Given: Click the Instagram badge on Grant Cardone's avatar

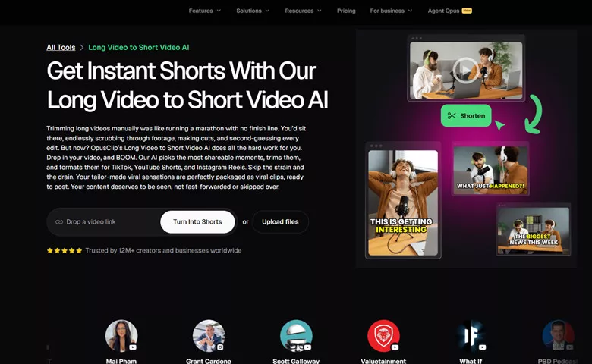Looking at the screenshot, I should point(220,347).
